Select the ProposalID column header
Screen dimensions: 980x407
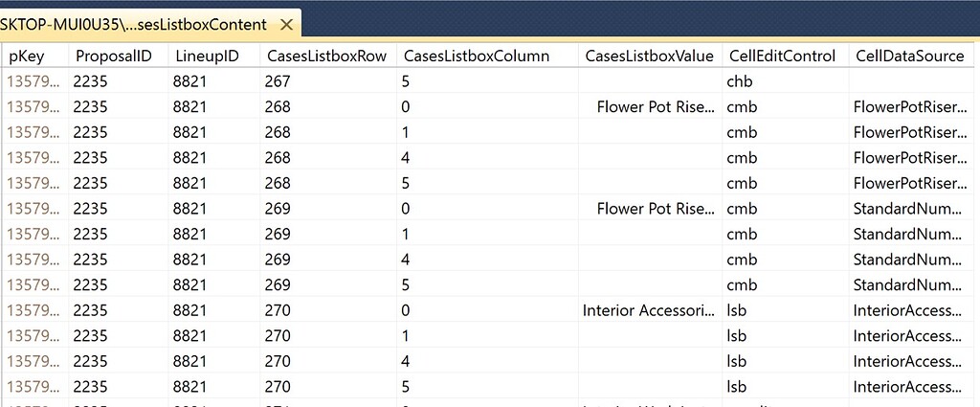114,56
